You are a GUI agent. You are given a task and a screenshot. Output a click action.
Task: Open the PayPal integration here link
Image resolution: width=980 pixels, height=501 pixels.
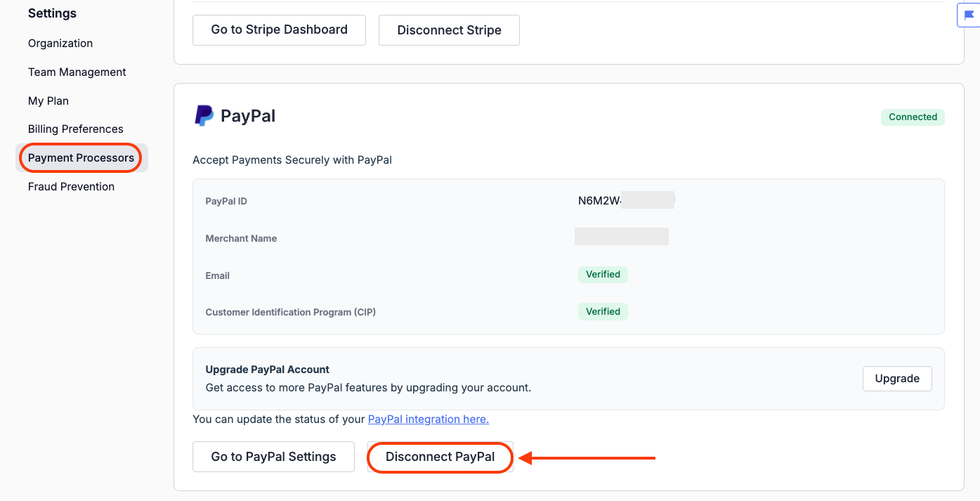(428, 419)
